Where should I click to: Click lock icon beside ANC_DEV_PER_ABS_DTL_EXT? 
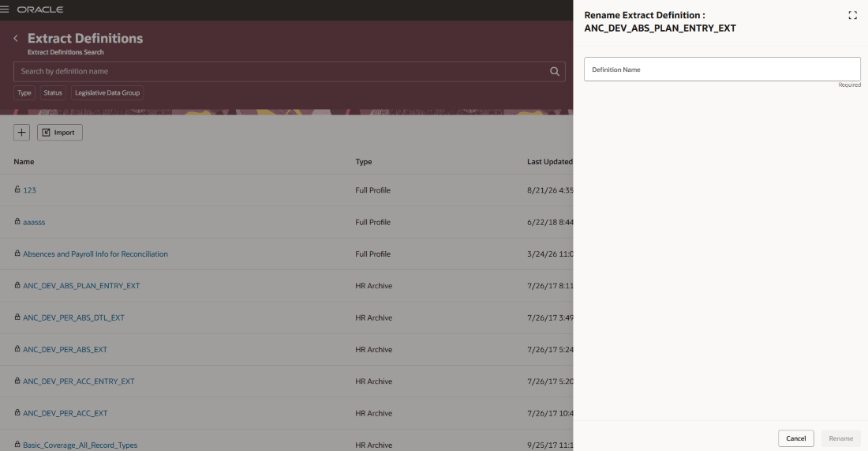click(17, 317)
